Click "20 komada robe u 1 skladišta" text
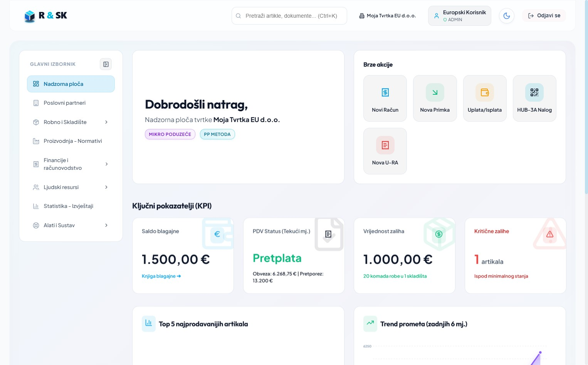 pyautogui.click(x=395, y=276)
